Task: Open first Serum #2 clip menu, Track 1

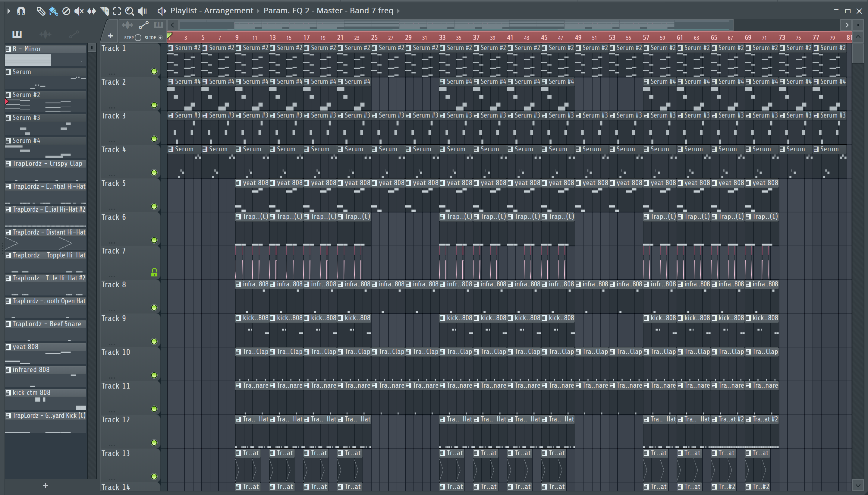Action: tap(171, 48)
